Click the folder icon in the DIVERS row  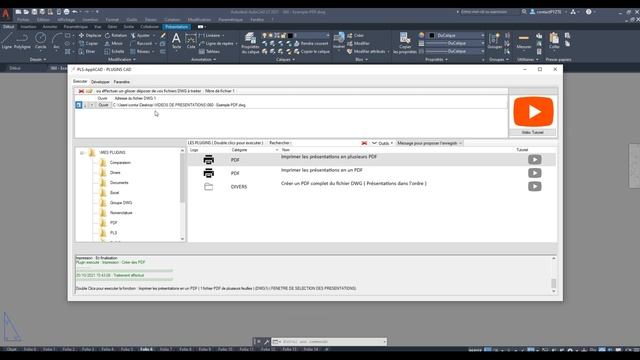[x=209, y=187]
